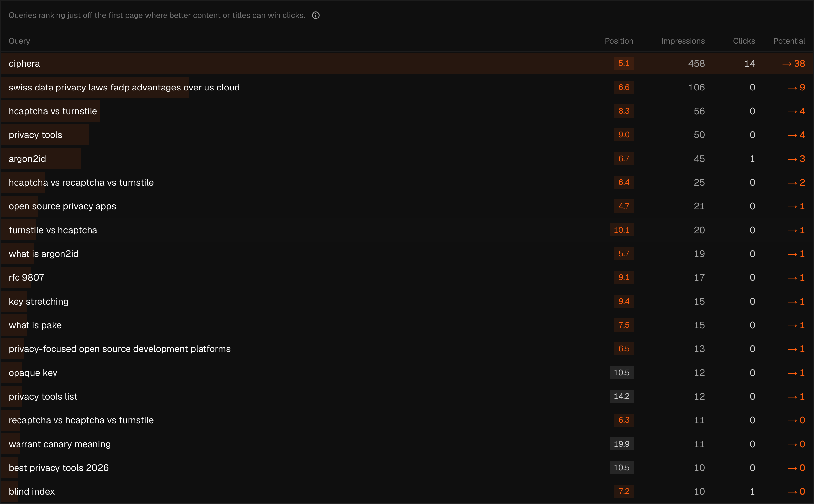Open the 'argon2id' query row
The image size is (814, 504).
(407, 159)
